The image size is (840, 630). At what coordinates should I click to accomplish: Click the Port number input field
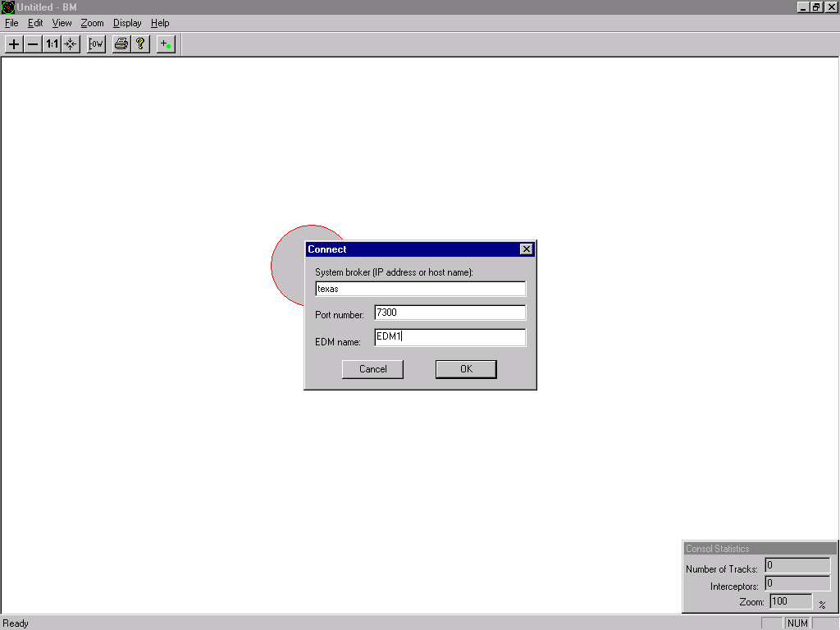[450, 313]
